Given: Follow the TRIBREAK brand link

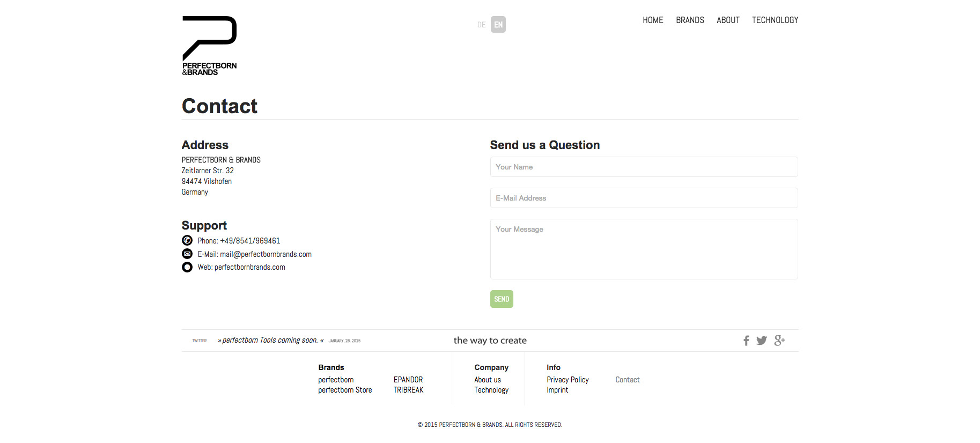Looking at the screenshot, I should 408,390.
